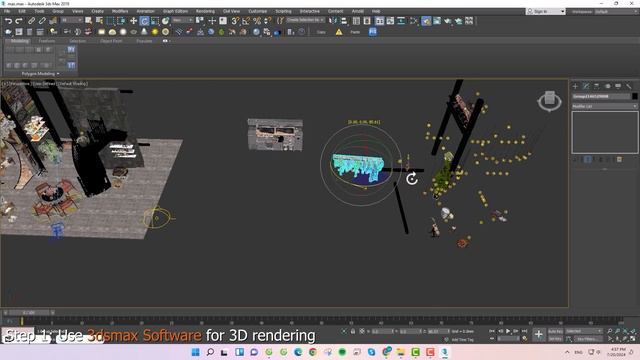Viewport: 640px width, 360px height.
Task: Click the Redo arrow in main toolbar
Action: click(19, 21)
